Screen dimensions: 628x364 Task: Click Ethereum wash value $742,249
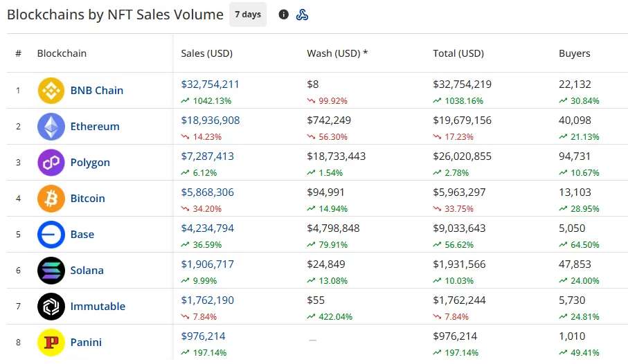pyautogui.click(x=329, y=120)
